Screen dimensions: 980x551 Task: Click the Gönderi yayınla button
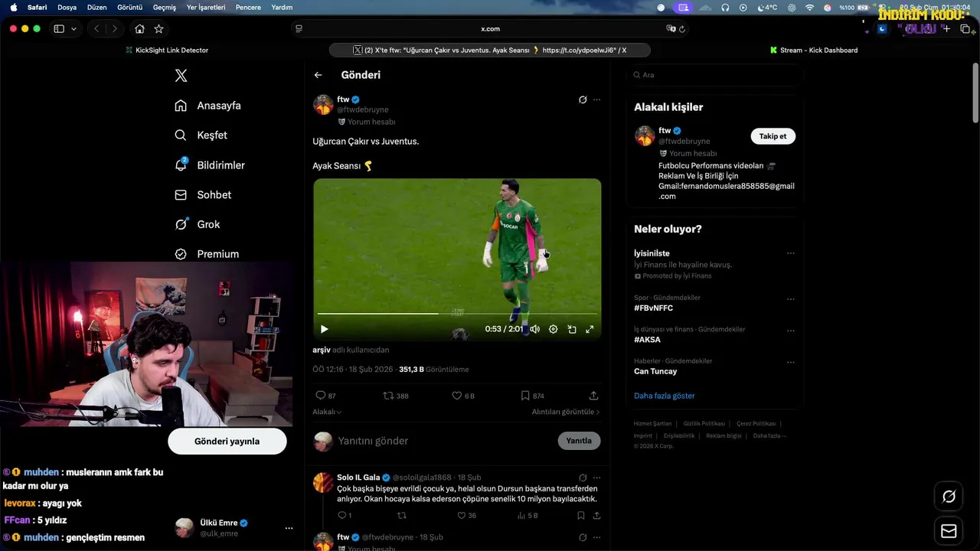coord(227,442)
